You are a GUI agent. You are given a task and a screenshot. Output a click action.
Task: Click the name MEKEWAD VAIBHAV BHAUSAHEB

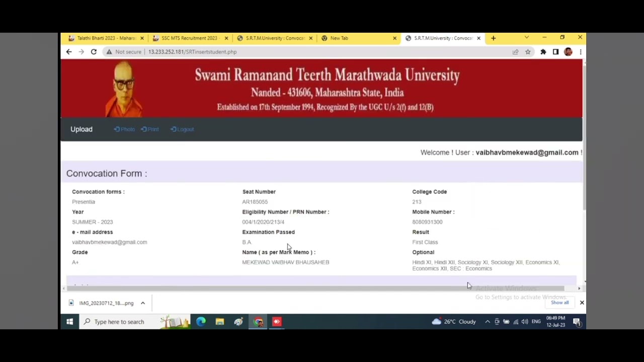pyautogui.click(x=286, y=262)
